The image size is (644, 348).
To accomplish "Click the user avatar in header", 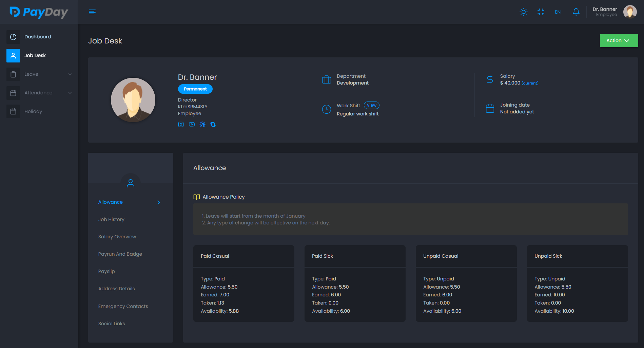I will point(630,12).
